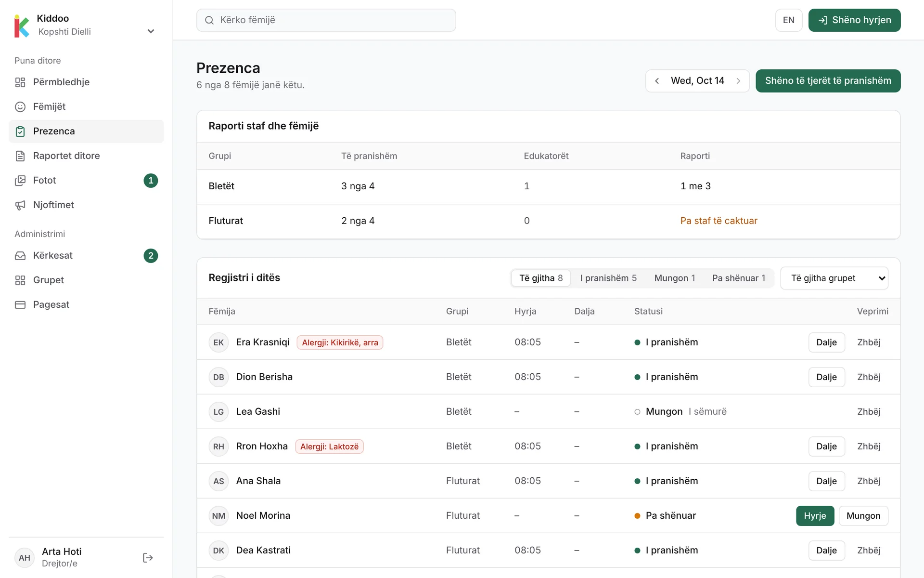Open Njoftimet megaphone icon
Screen dimensions: 924x578
point(20,205)
